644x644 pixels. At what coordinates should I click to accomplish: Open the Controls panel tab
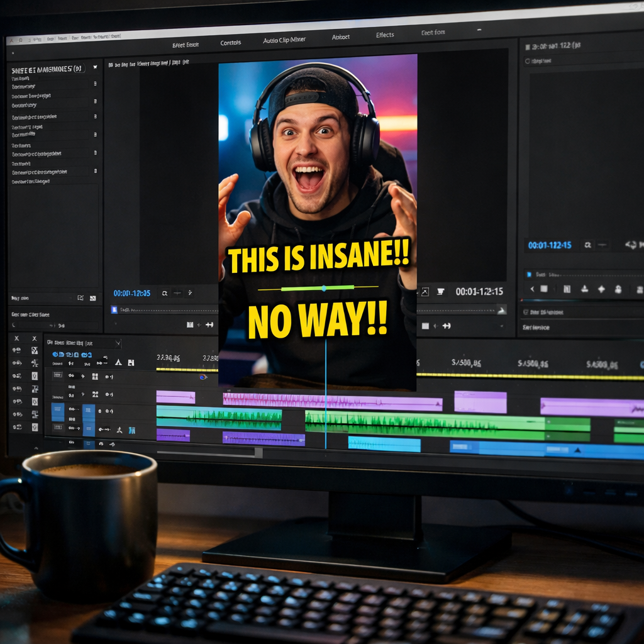231,43
